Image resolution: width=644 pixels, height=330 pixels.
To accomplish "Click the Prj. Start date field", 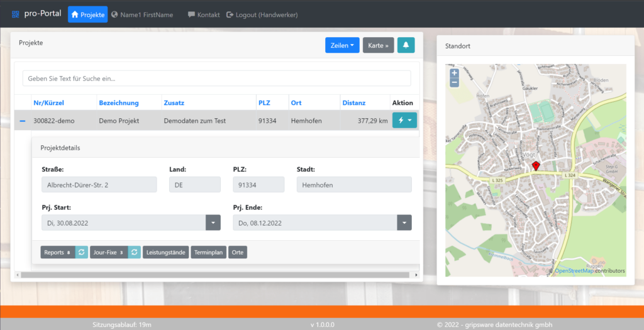I will tap(124, 223).
